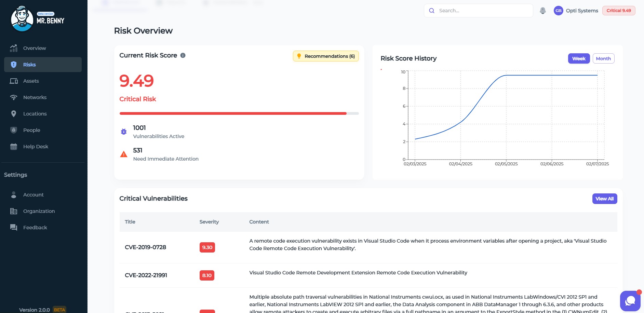
Task: Open Locations from the sidebar
Action: pos(35,114)
